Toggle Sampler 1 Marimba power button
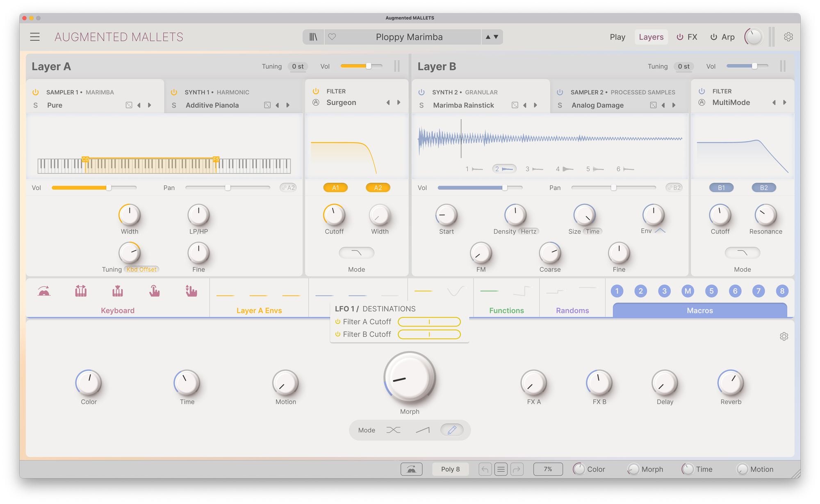820x504 pixels. point(35,92)
